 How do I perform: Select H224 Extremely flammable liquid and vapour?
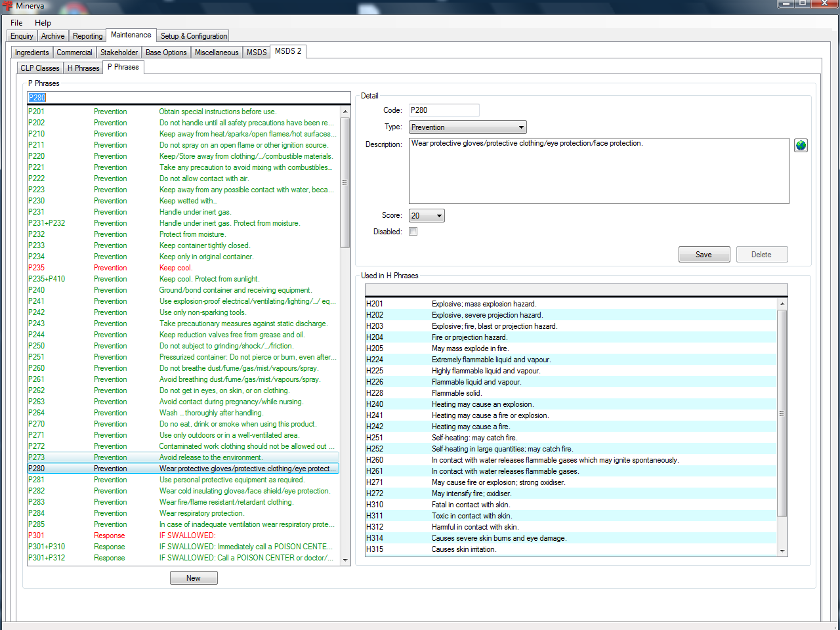tap(571, 360)
